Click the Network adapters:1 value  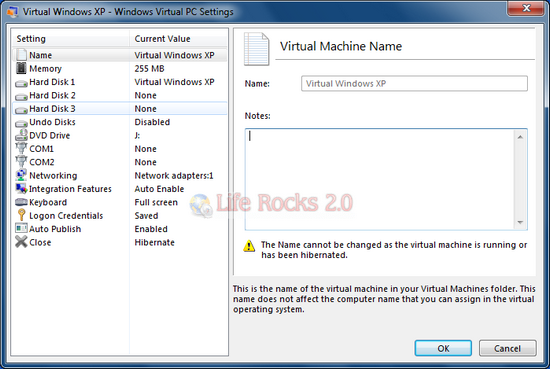click(x=174, y=175)
